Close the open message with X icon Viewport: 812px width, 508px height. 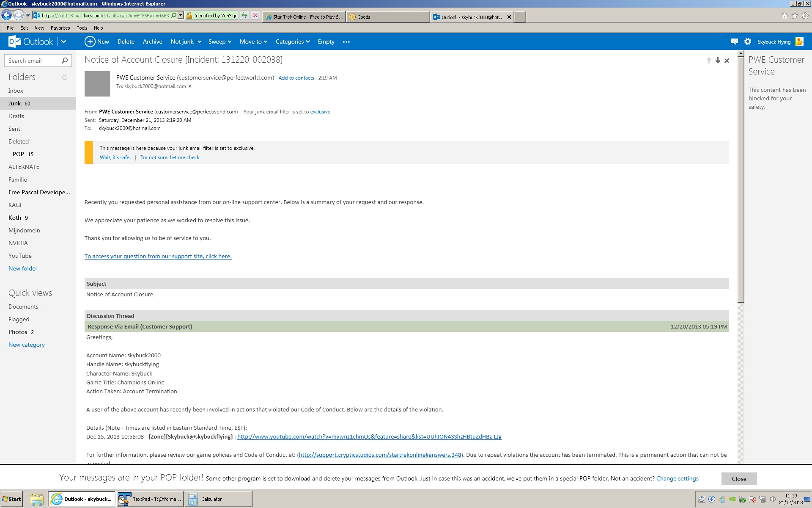pyautogui.click(x=727, y=61)
